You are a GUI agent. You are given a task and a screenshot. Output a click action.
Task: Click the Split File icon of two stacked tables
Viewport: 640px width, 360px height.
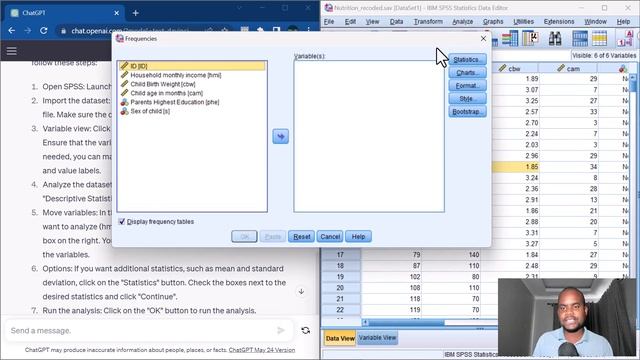pos(580,39)
